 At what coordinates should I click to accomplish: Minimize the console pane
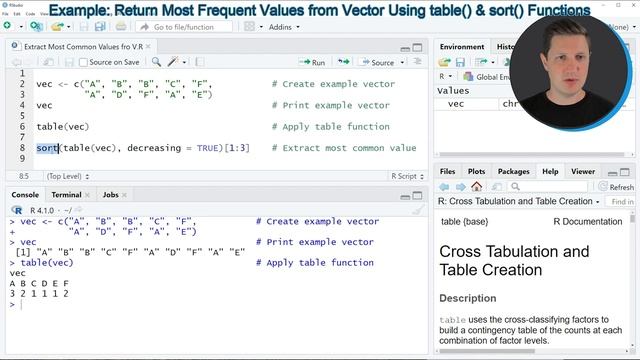[405, 196]
